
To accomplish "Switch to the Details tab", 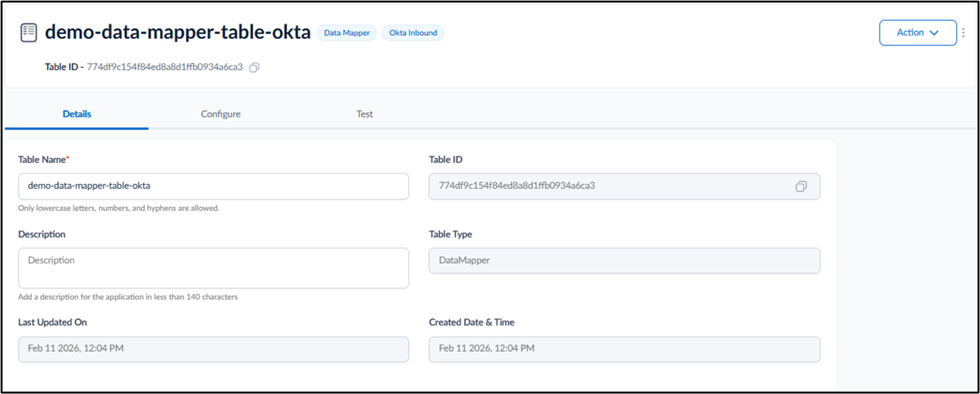I will tap(77, 114).
